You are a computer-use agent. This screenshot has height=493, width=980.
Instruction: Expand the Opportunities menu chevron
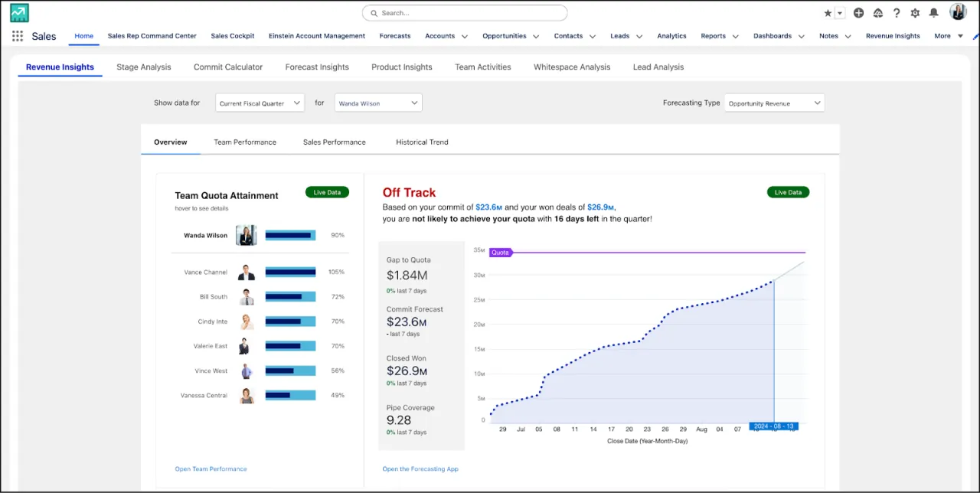[x=535, y=36]
